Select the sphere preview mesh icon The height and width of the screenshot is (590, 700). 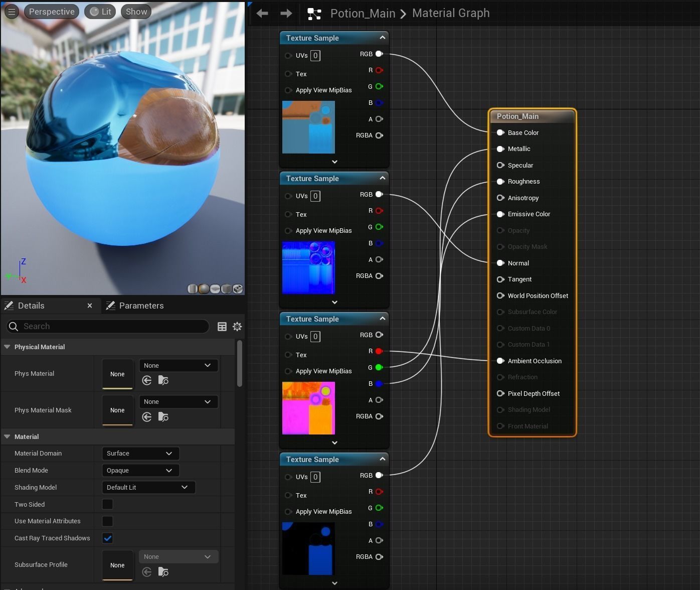pos(204,289)
